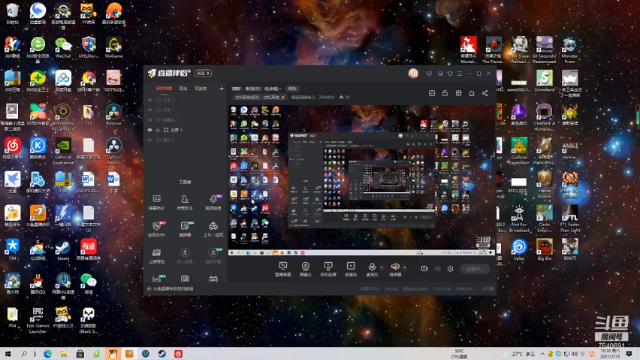Toggle eye icon of top text layer
Image resolution: width=640 pixels, height=360 pixels.
pos(150,100)
